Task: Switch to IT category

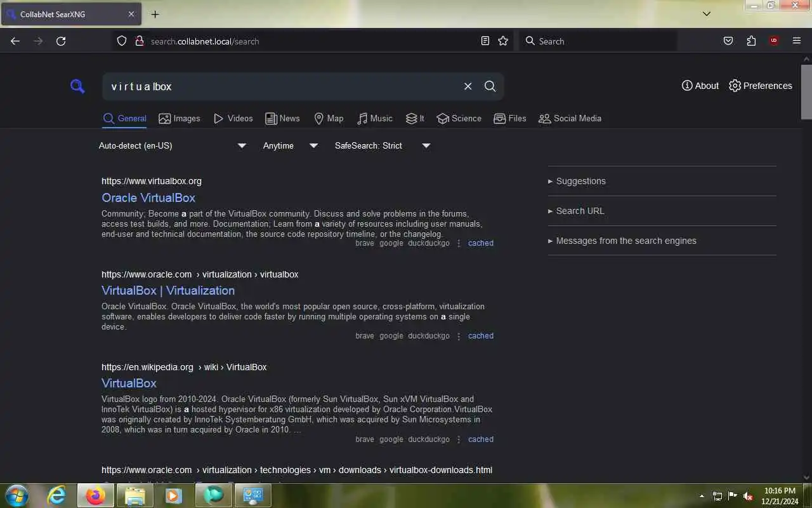Action: [x=415, y=119]
